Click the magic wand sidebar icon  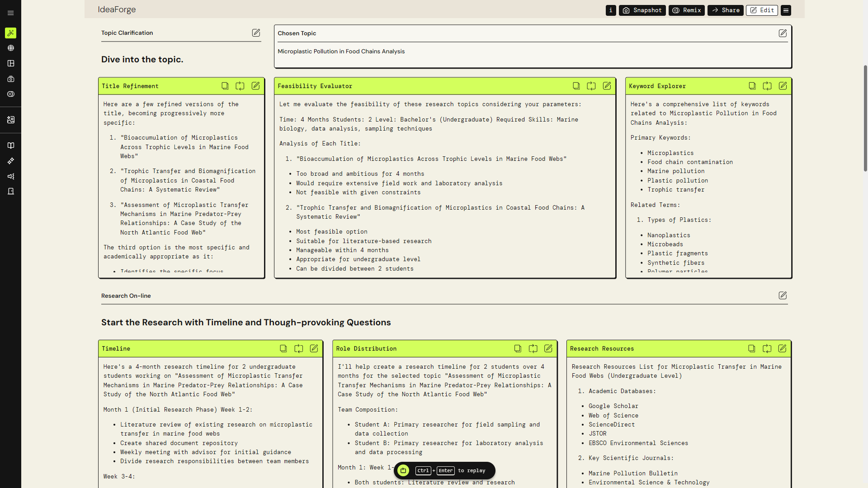[10, 33]
